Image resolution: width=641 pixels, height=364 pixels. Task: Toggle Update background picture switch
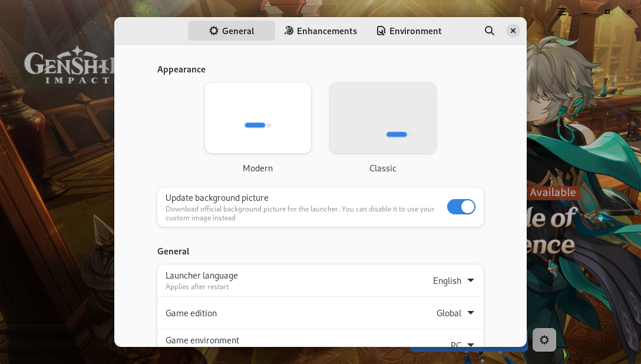click(x=461, y=207)
